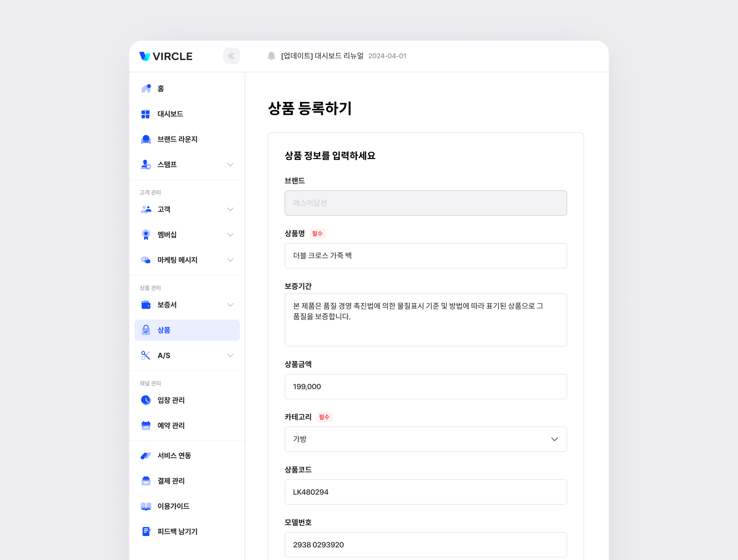Click the 상품명 input field
The height and width of the screenshot is (560, 738).
coord(425,256)
